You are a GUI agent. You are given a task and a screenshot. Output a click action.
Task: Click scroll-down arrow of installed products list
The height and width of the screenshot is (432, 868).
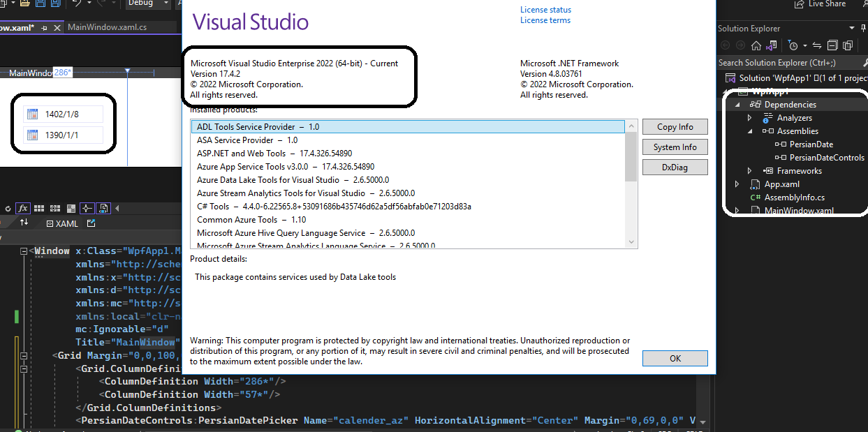(631, 241)
